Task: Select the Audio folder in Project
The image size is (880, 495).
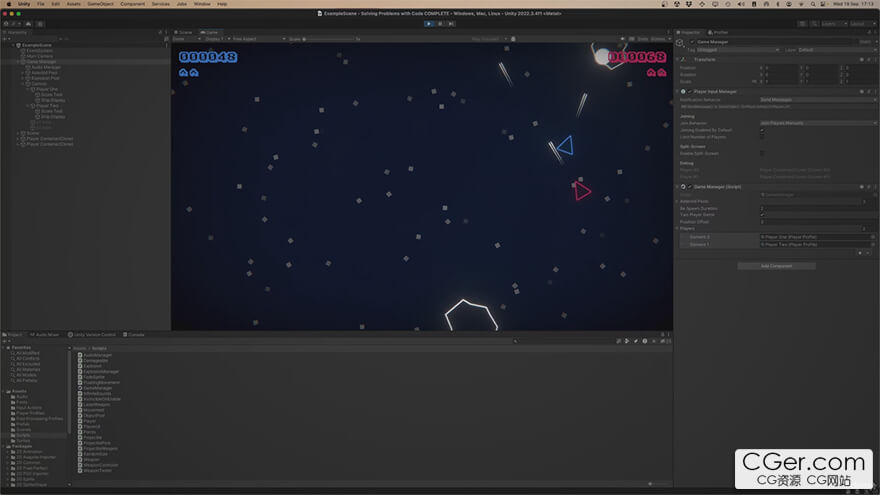Action: (21, 397)
